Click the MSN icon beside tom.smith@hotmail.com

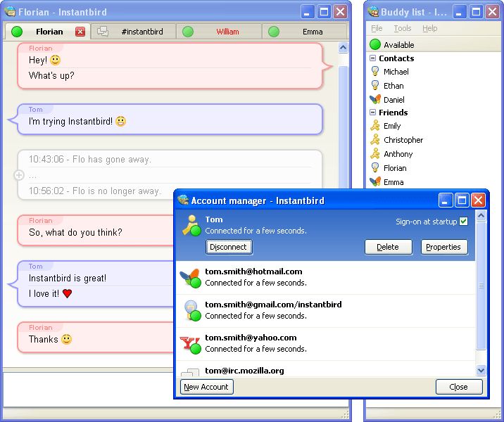189,278
